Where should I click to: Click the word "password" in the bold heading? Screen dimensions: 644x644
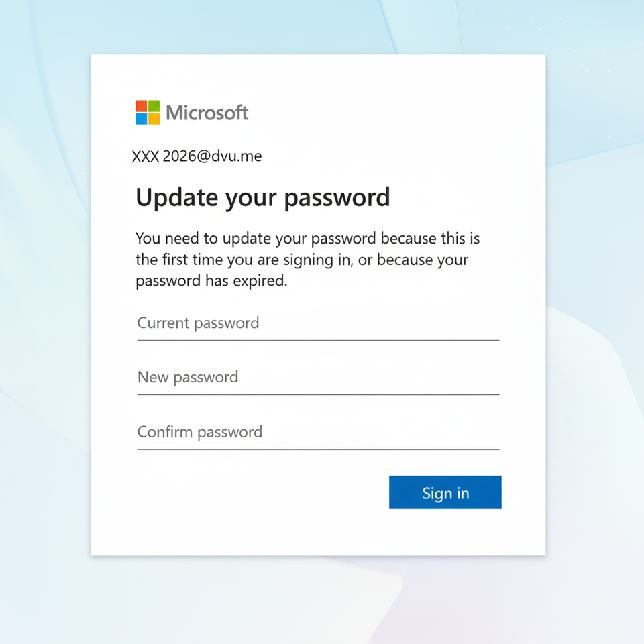337,198
